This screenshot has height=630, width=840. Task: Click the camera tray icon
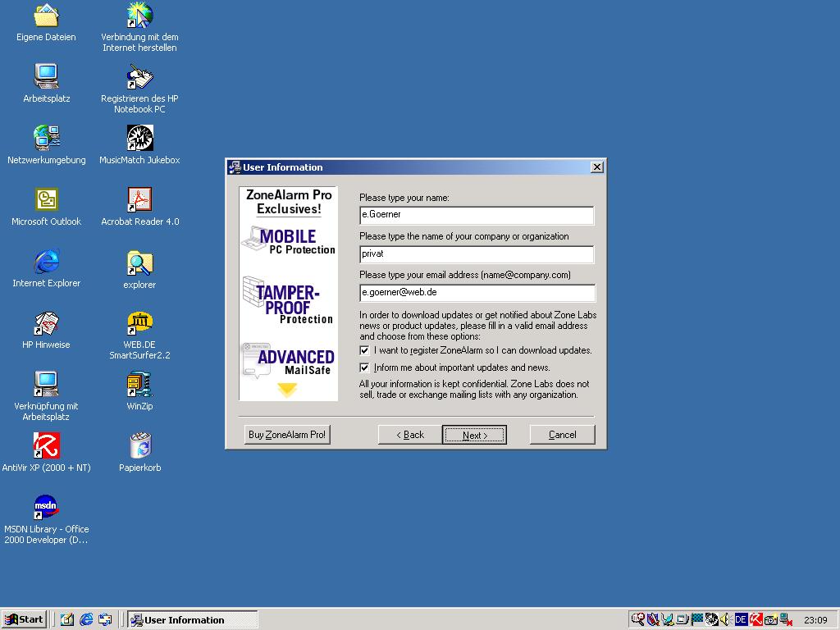point(771,620)
